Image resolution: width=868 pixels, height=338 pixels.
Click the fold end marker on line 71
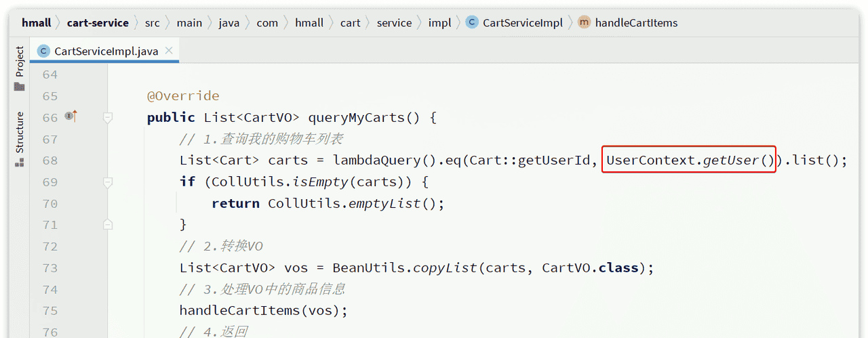click(x=107, y=224)
